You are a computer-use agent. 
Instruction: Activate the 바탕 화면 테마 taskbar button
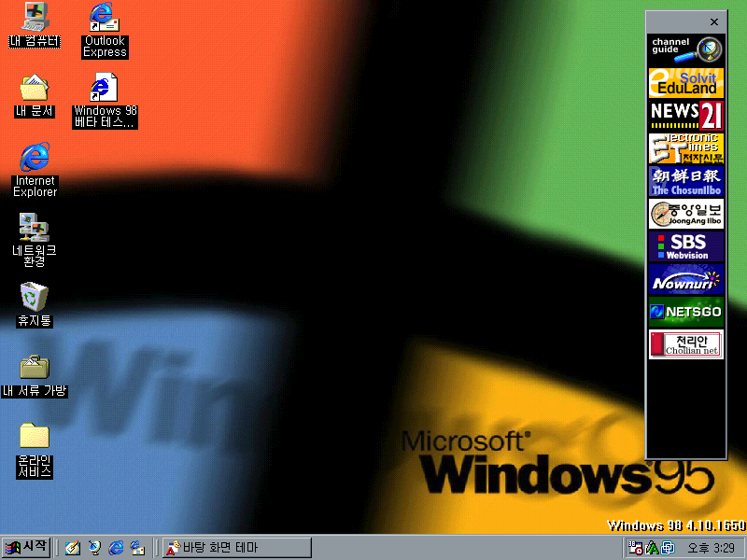[x=237, y=548]
